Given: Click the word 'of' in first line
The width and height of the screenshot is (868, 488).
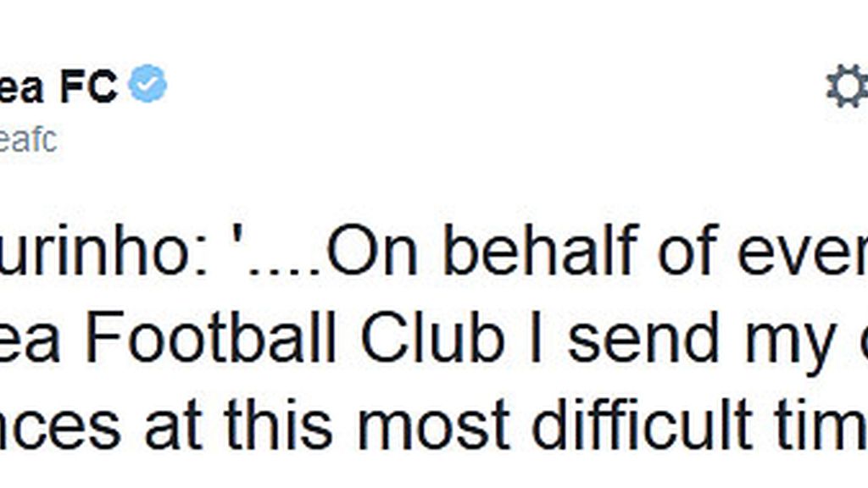Looking at the screenshot, I should pos(687,250).
